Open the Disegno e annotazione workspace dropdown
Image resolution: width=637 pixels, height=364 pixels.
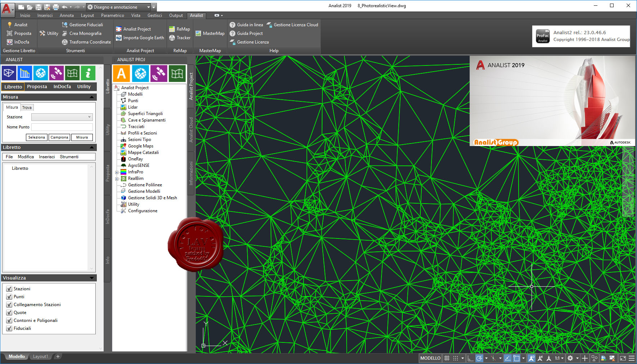[x=118, y=7]
